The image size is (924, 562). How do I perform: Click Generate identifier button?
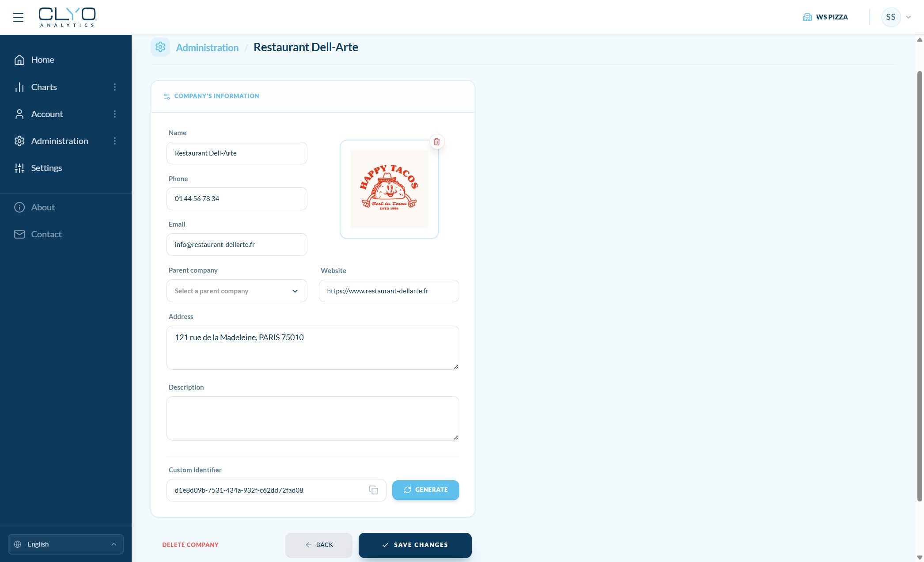(x=425, y=490)
